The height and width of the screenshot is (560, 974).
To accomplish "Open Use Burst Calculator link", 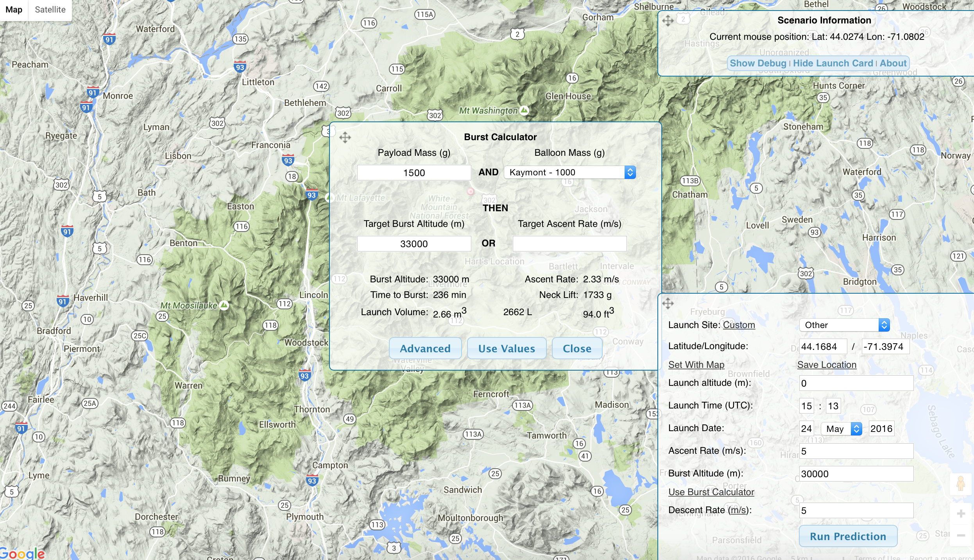I will [711, 492].
